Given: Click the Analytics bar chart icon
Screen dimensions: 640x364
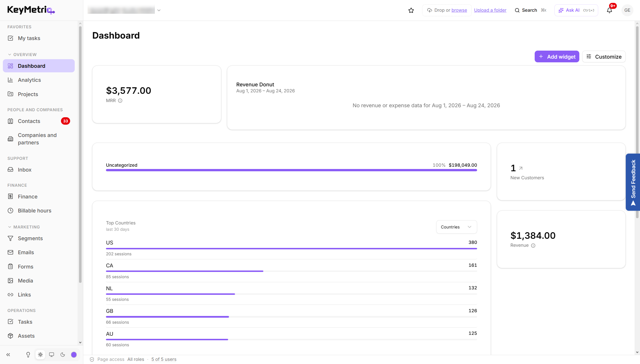Looking at the screenshot, I should click(x=11, y=80).
